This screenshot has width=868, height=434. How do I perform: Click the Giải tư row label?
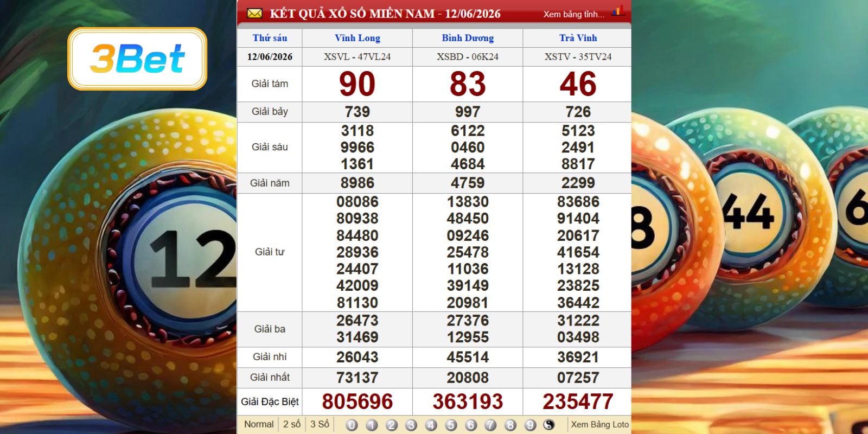pyautogui.click(x=270, y=252)
